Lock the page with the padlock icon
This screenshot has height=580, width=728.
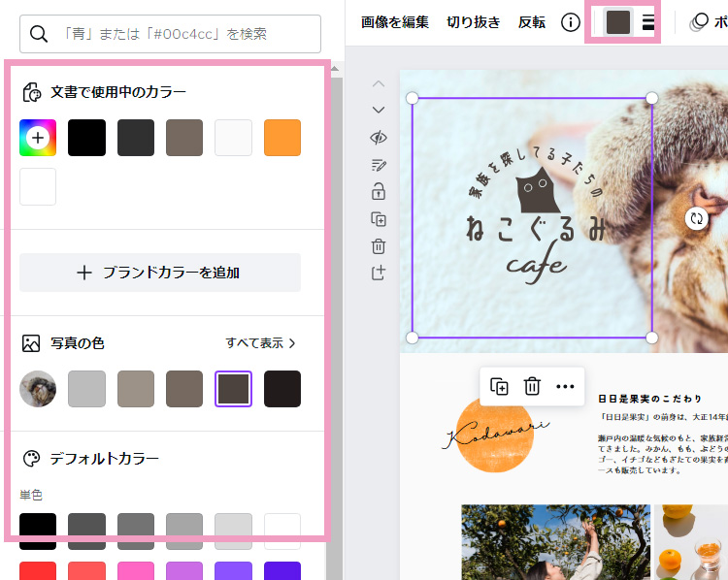pos(379,191)
